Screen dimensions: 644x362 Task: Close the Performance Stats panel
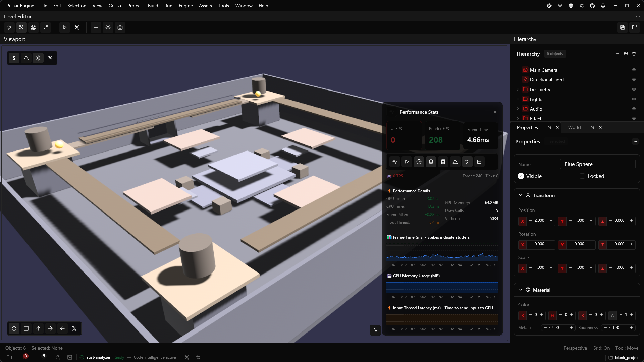[495, 112]
